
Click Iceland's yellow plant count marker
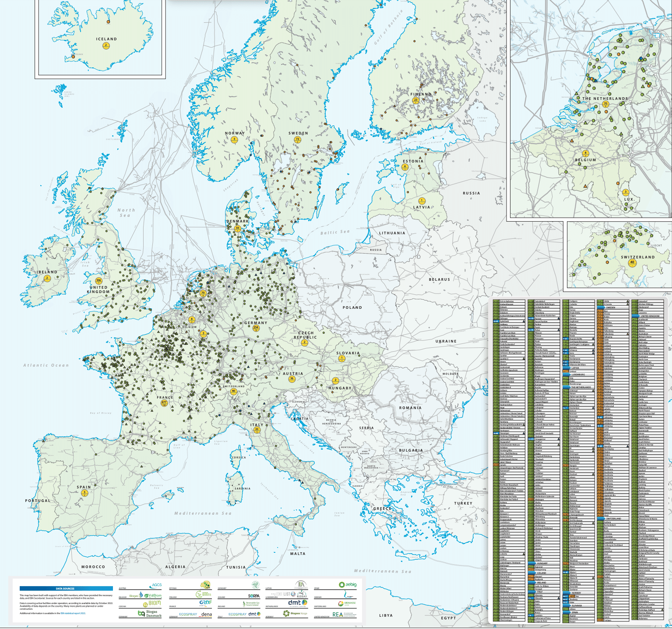106,45
